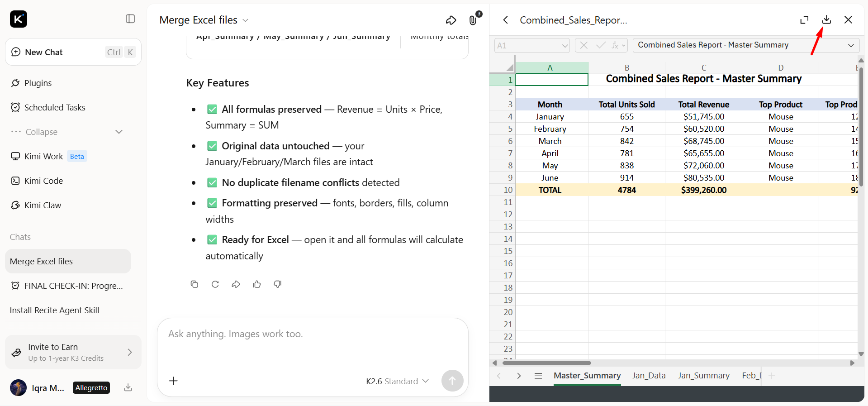The height and width of the screenshot is (406, 868).
Task: Open Plugins in sidebar
Action: point(38,83)
